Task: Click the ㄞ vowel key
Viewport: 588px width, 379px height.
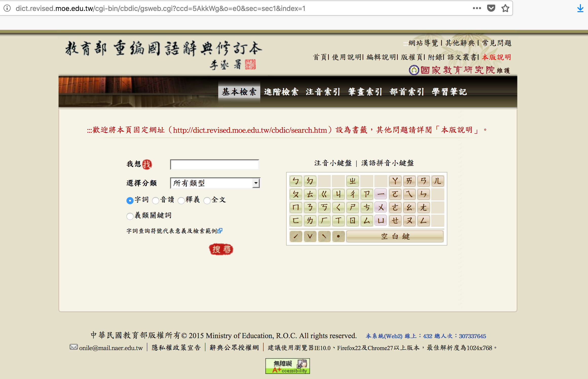Action: coord(409,181)
